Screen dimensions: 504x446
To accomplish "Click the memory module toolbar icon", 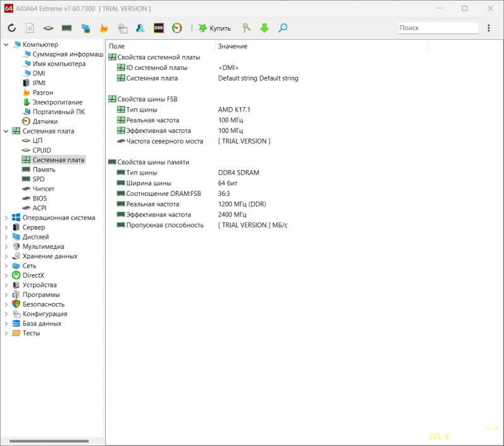I will click(x=67, y=28).
